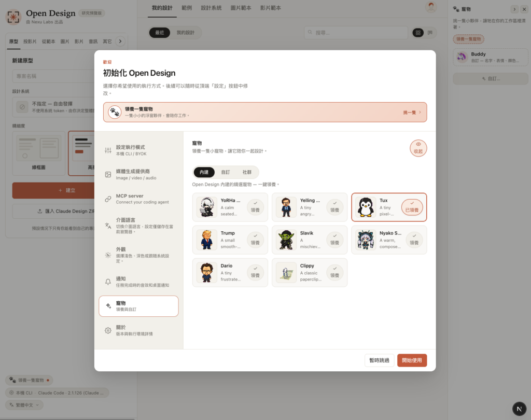
Task: Click the Open Design logo icon
Action: [x=13, y=17]
